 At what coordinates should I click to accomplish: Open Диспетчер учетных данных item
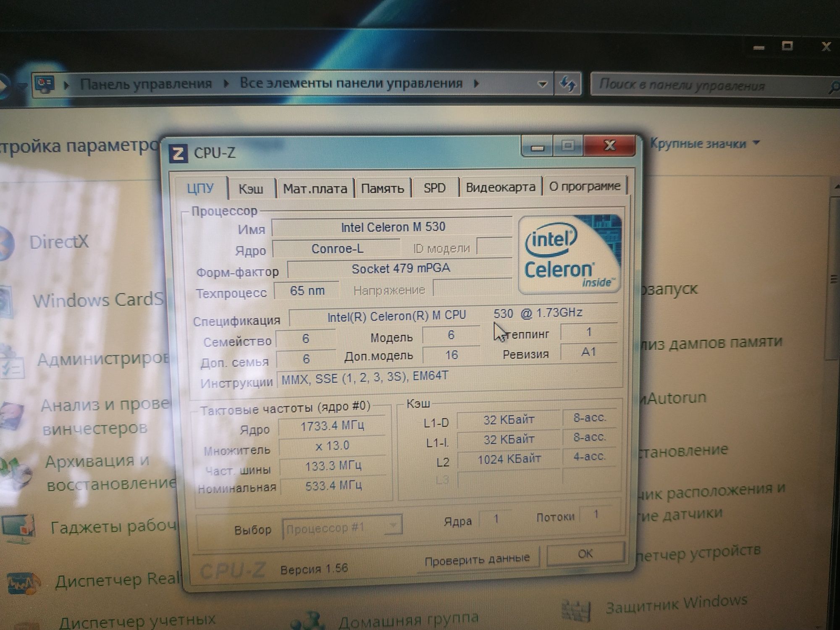(x=137, y=621)
